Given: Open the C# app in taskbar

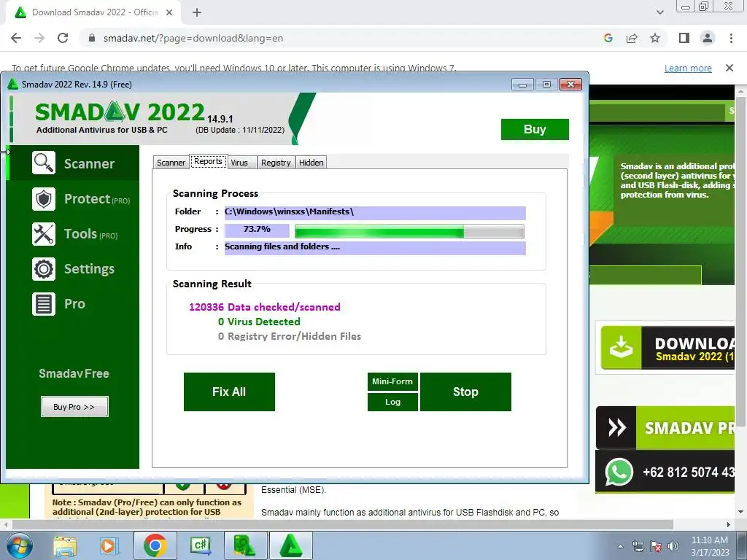Looking at the screenshot, I should 200,545.
